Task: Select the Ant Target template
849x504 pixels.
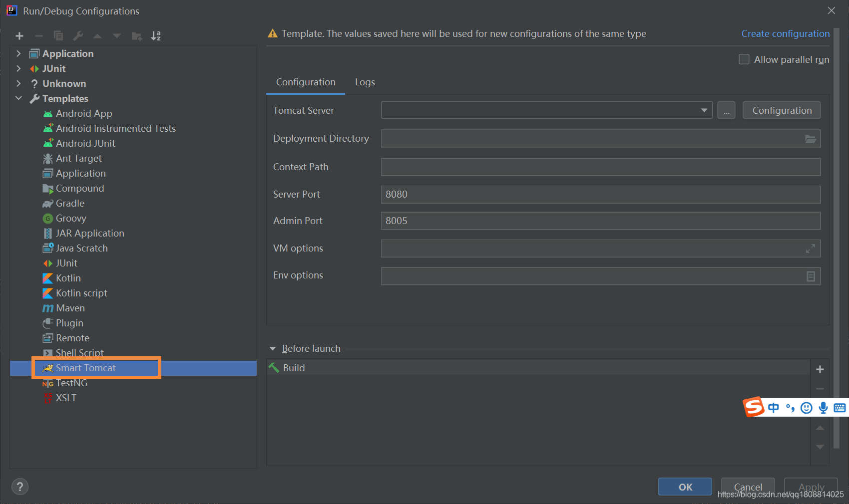Action: tap(78, 159)
